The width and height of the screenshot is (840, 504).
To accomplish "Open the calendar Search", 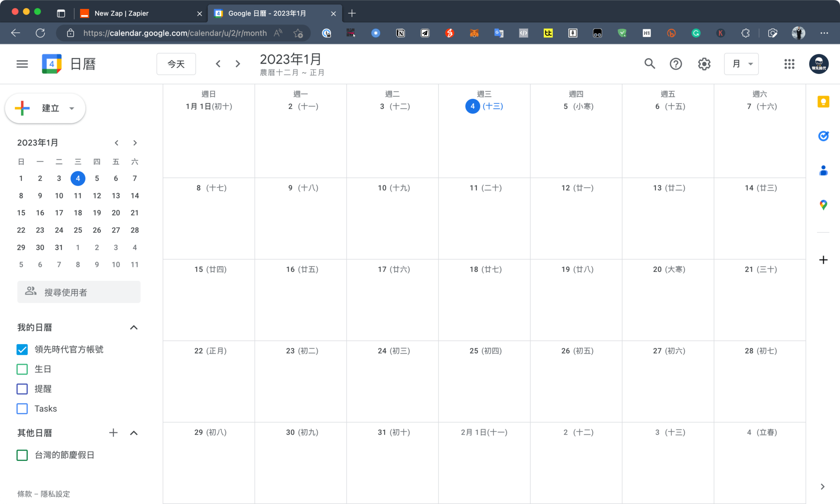I will point(650,64).
